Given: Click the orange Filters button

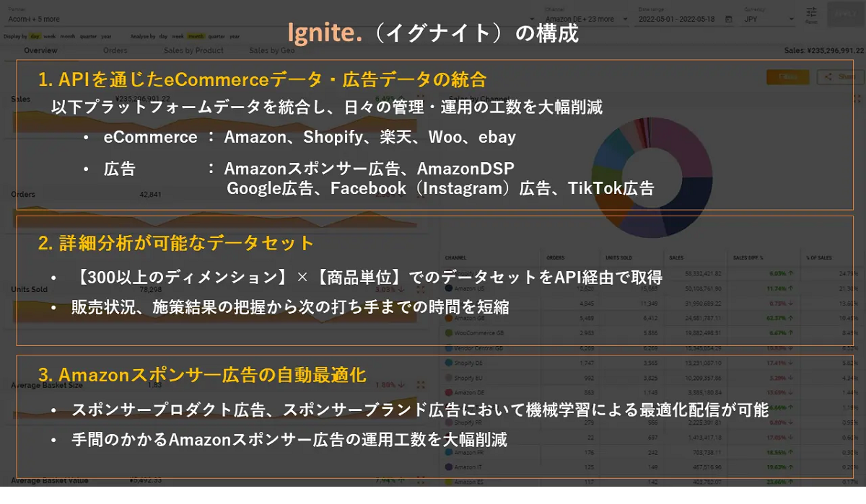Looking at the screenshot, I should click(789, 77).
